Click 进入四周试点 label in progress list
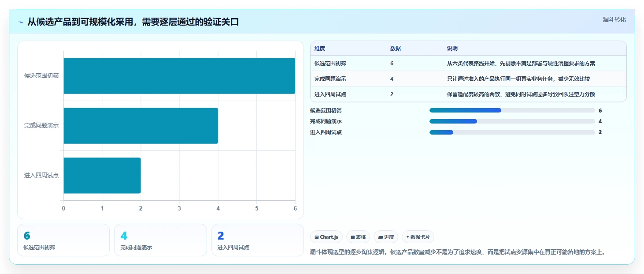The width and height of the screenshot is (644, 274). 326,132
